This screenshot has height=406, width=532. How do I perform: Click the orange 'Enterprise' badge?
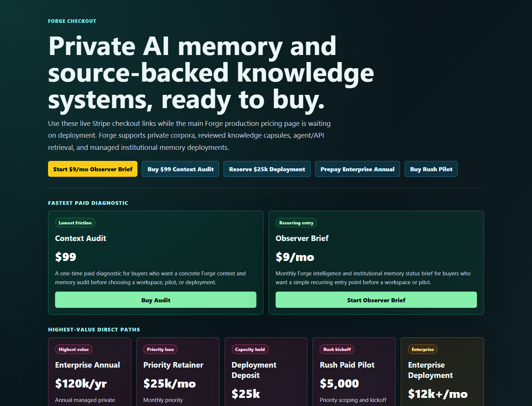tap(423, 349)
